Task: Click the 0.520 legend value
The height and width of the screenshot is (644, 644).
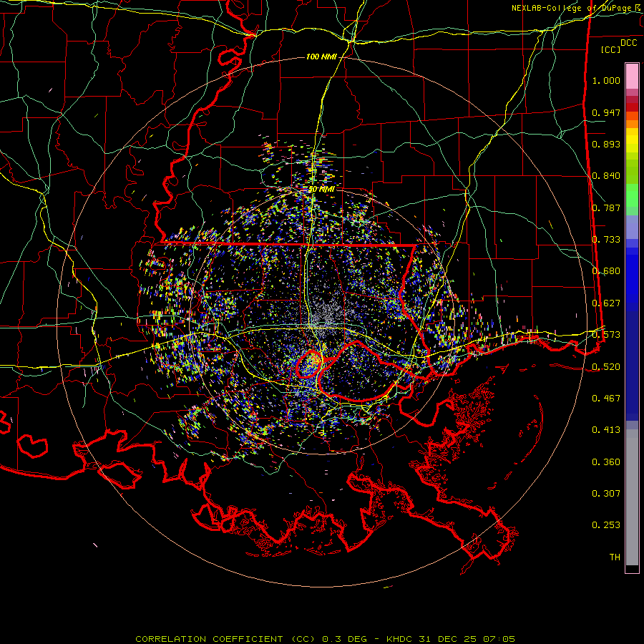Action: click(x=606, y=366)
